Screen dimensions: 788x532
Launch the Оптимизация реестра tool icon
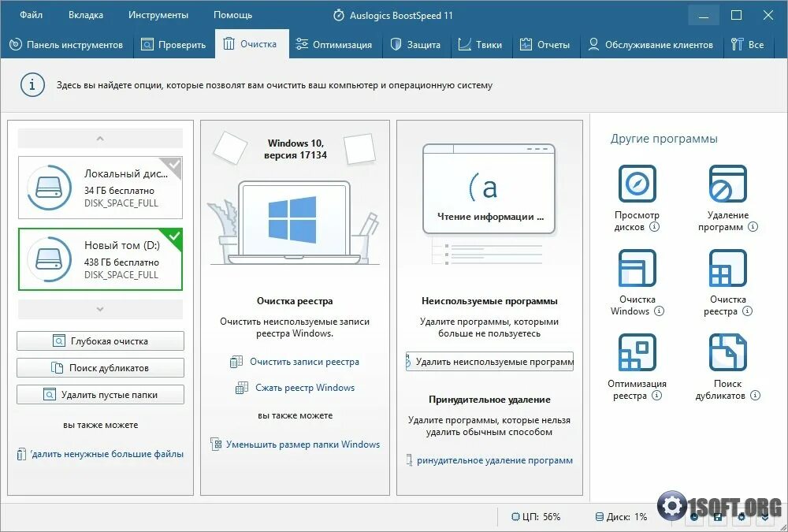point(637,352)
